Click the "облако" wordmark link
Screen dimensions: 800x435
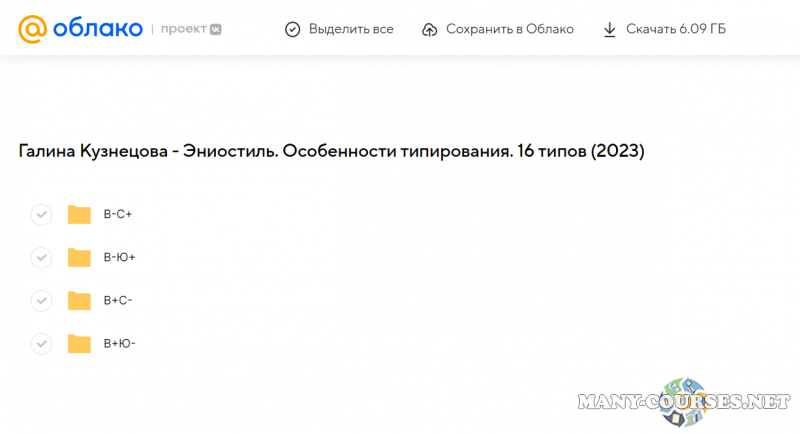[97, 29]
